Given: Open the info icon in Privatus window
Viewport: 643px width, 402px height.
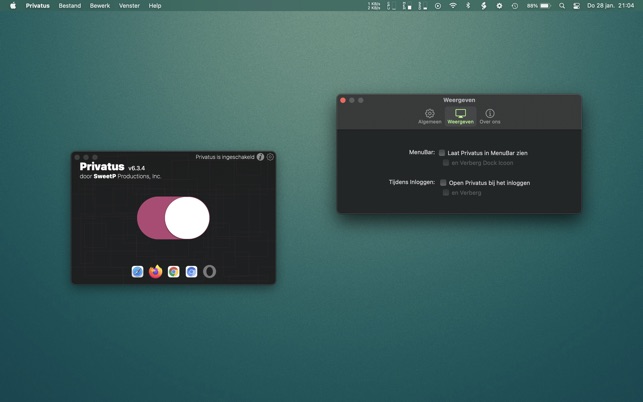Looking at the screenshot, I should tap(260, 157).
